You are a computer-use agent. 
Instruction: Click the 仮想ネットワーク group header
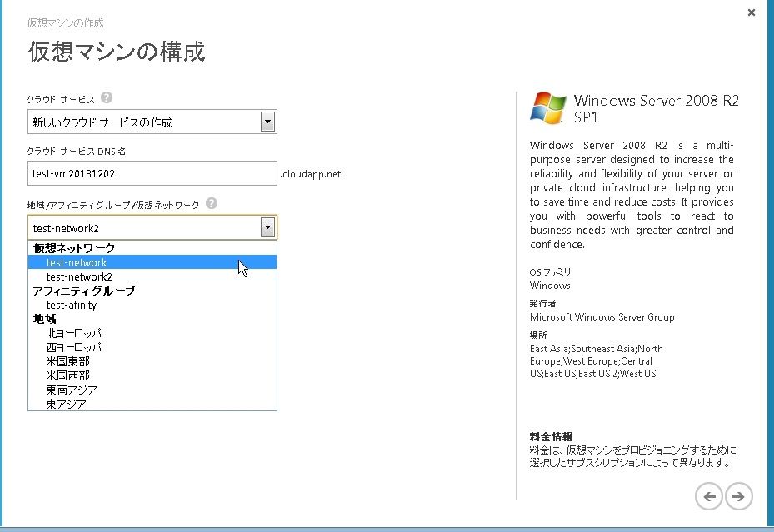coord(74,248)
